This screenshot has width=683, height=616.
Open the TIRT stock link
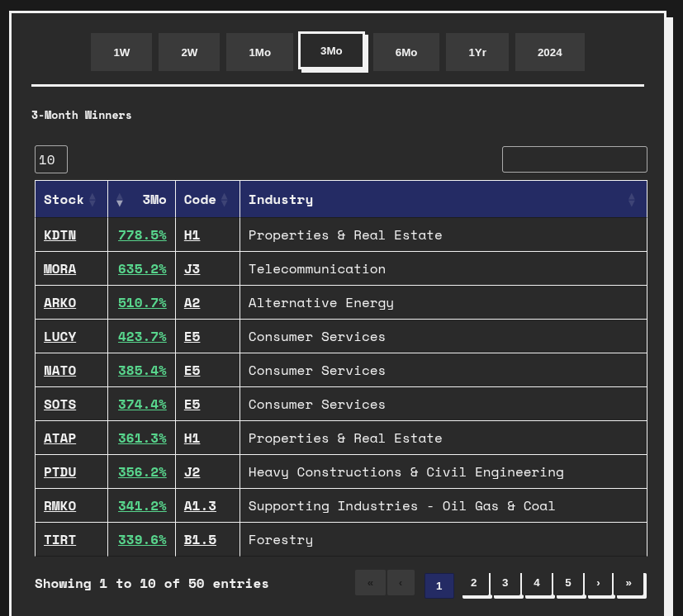[x=59, y=540]
